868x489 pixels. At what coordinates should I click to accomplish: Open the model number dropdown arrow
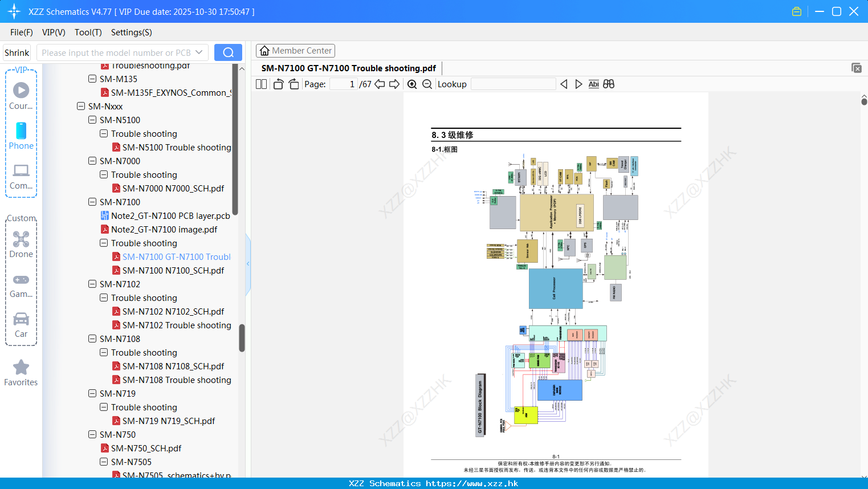pos(199,52)
